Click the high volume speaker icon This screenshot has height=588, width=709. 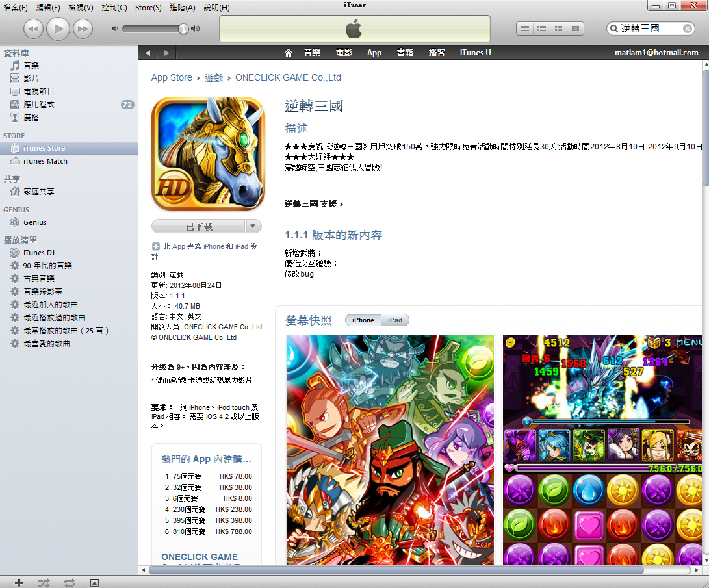click(x=196, y=29)
